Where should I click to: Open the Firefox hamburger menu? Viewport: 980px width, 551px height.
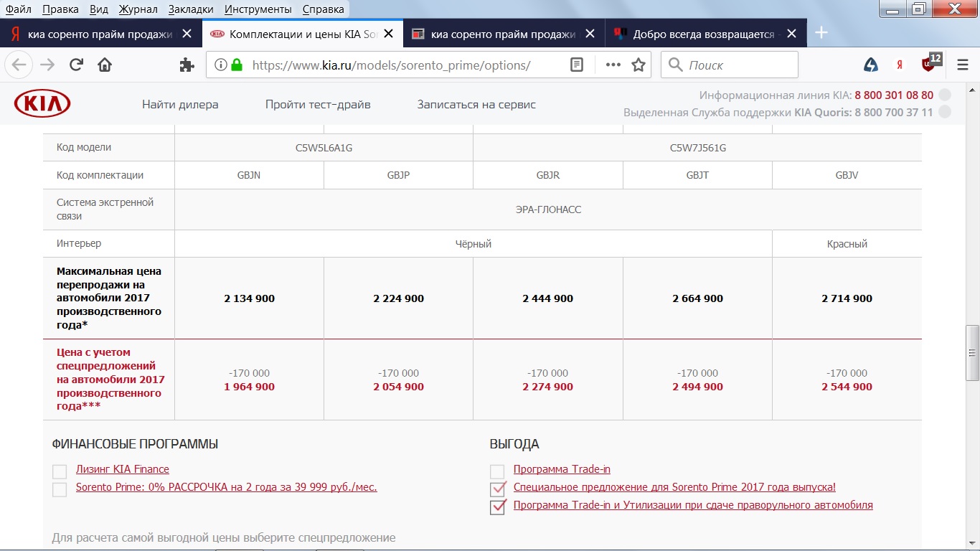click(x=963, y=65)
